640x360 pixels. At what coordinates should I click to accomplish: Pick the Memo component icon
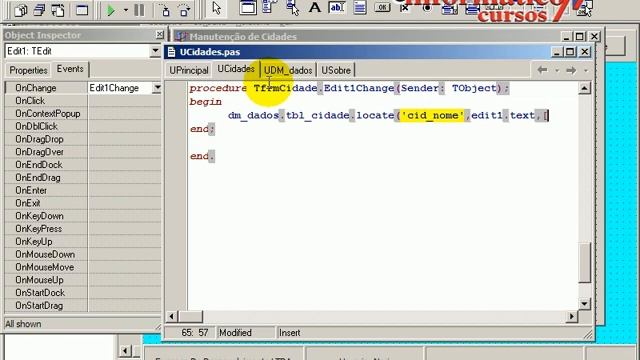tap(360, 7)
